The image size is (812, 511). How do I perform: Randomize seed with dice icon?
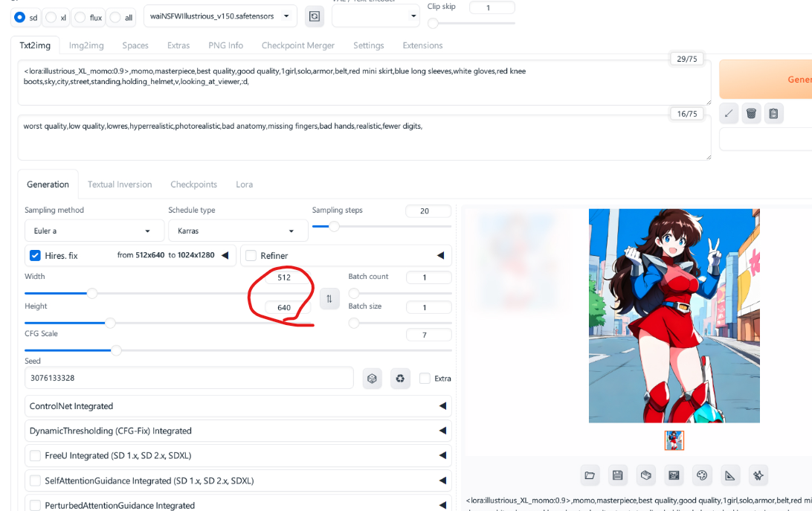click(x=372, y=379)
